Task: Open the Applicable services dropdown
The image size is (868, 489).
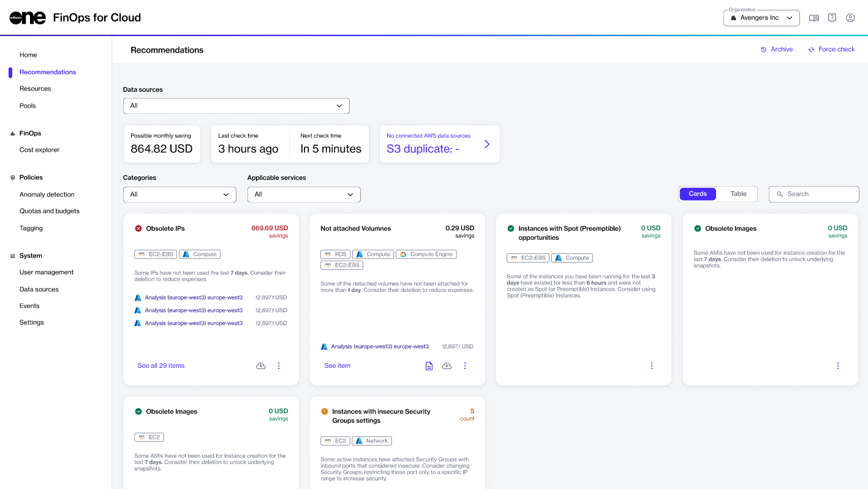Action: click(304, 195)
